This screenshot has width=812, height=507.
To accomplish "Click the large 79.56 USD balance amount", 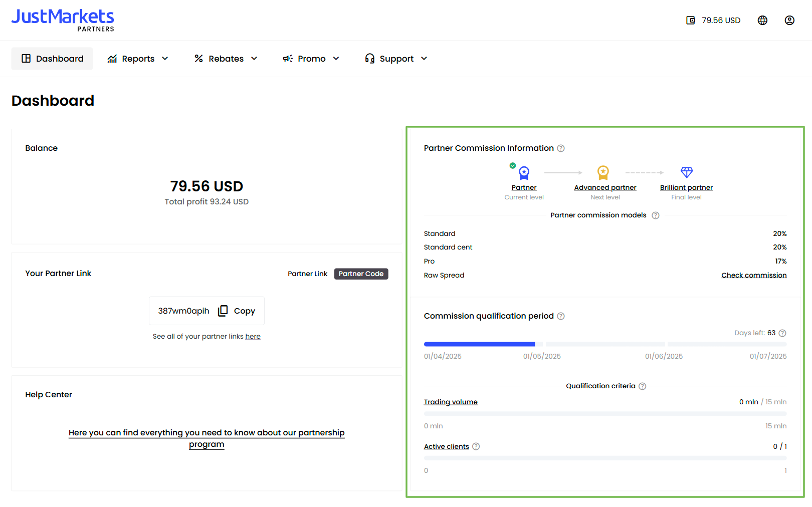I will (x=207, y=186).
